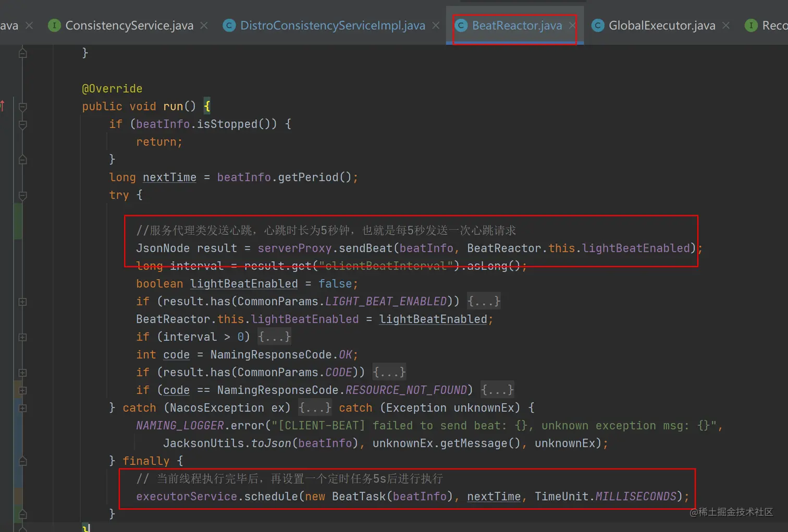Click RESOURCE_NOT_FOUND constant
This screenshot has height=532, width=788.
click(406, 390)
